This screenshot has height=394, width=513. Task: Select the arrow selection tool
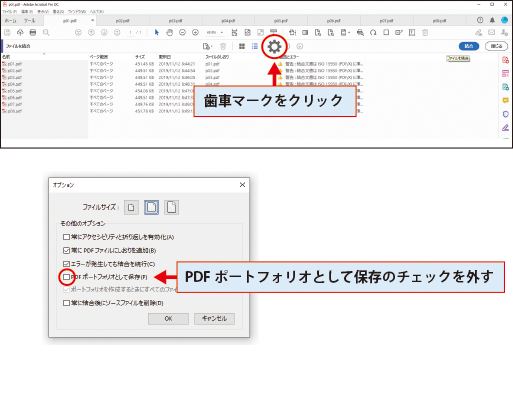click(x=157, y=33)
